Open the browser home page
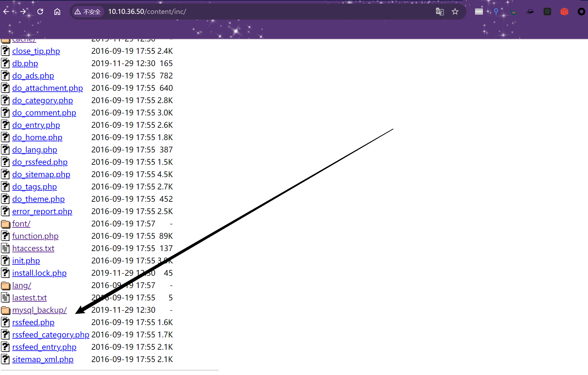The width and height of the screenshot is (588, 375). 57,12
